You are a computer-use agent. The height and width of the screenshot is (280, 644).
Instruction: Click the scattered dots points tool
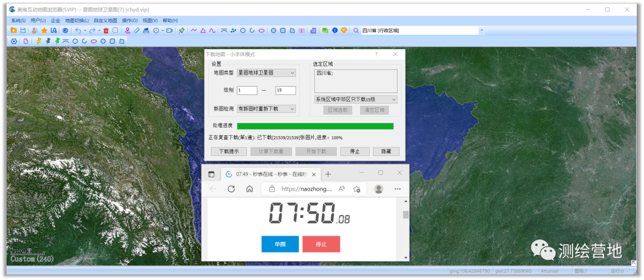click(x=234, y=30)
